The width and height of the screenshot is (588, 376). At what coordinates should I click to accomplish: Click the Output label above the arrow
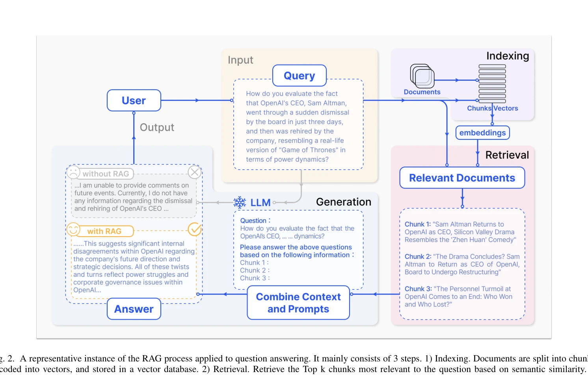click(157, 128)
